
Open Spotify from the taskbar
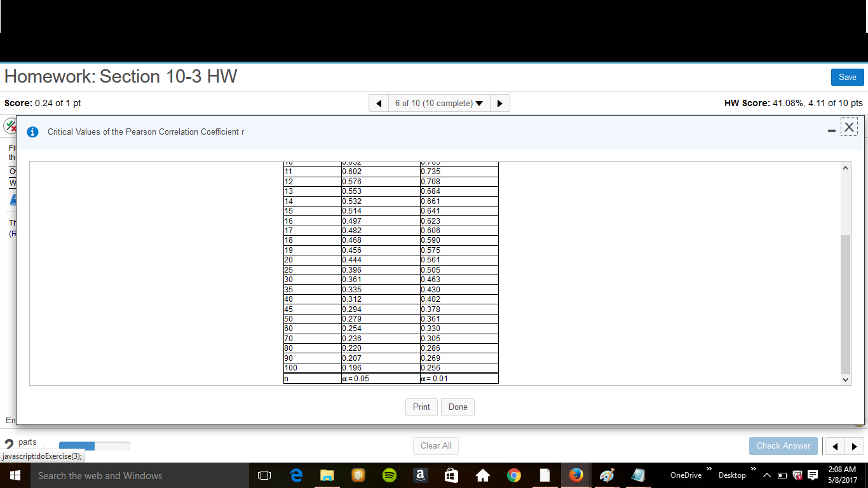click(x=390, y=475)
